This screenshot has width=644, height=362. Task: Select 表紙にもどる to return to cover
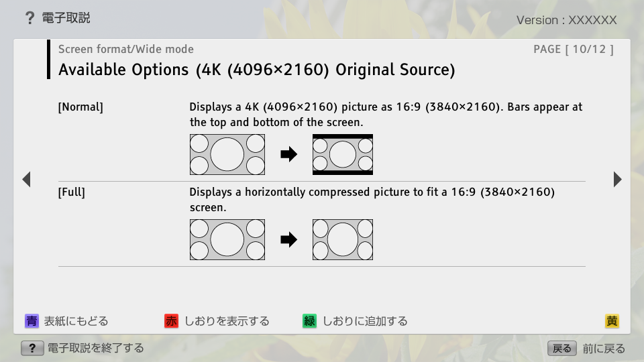point(76,321)
